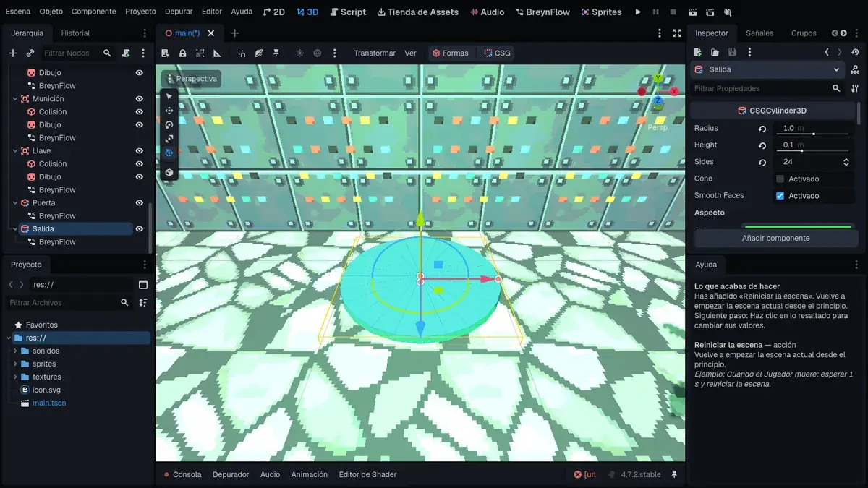This screenshot has width=868, height=488.
Task: Collapse the Llave tree node
Action: [x=15, y=151]
